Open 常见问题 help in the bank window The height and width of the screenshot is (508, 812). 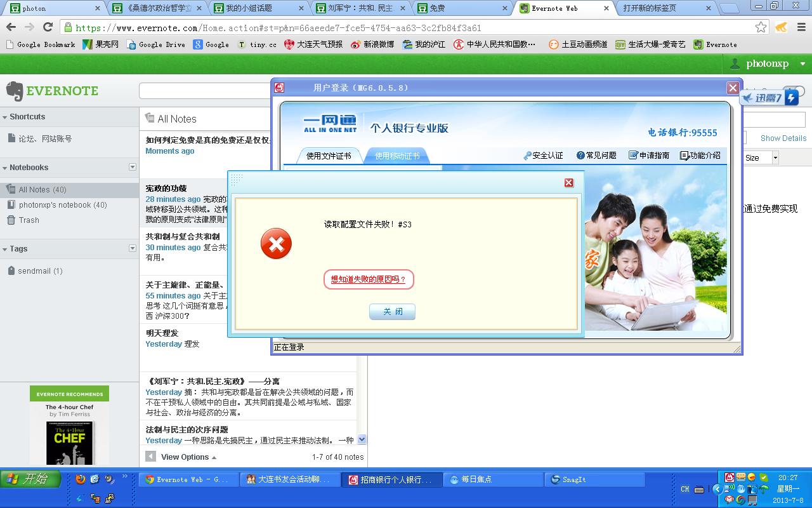tap(596, 156)
